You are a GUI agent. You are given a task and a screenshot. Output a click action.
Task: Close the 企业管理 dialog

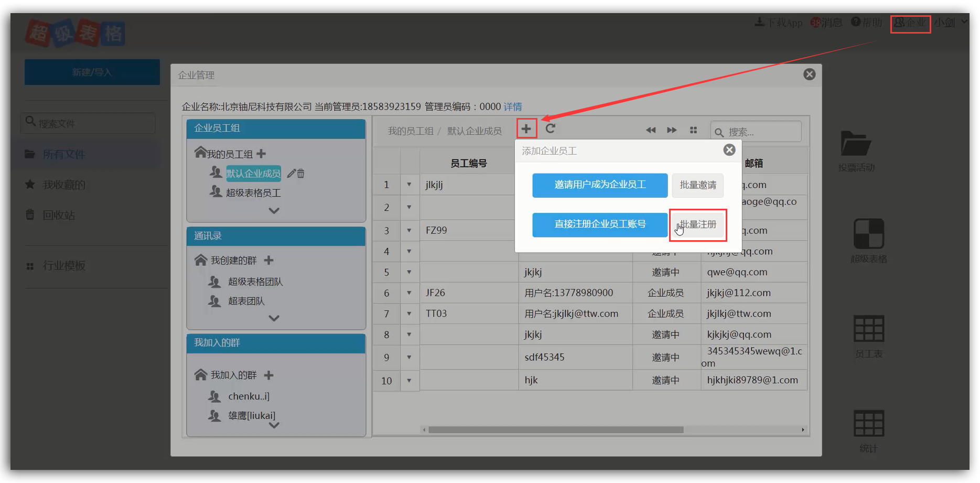click(809, 74)
